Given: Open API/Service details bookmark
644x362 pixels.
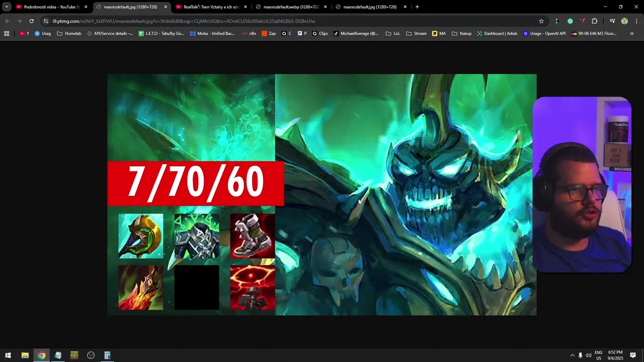Looking at the screenshot, I should (x=110, y=34).
